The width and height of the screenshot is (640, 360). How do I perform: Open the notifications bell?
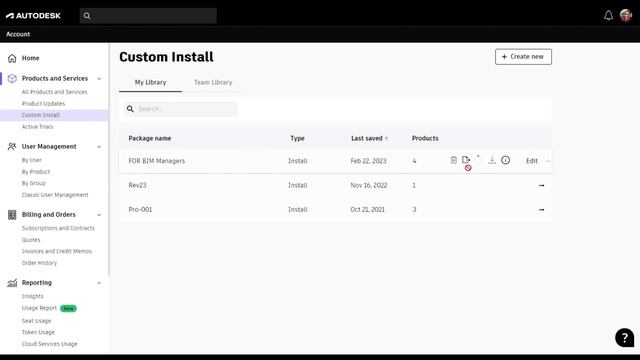(608, 16)
